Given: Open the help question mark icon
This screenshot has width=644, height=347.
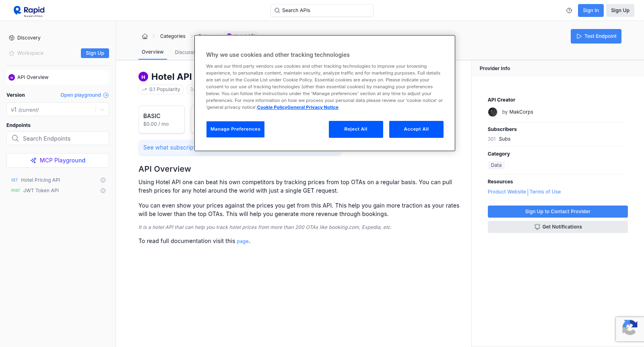Looking at the screenshot, I should click(569, 10).
